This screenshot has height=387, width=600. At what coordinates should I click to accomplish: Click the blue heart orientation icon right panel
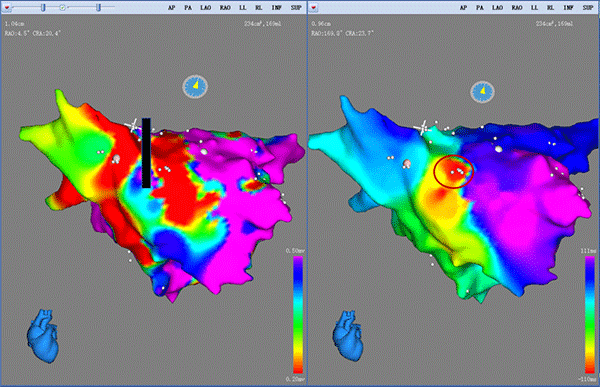pyautogui.click(x=348, y=336)
